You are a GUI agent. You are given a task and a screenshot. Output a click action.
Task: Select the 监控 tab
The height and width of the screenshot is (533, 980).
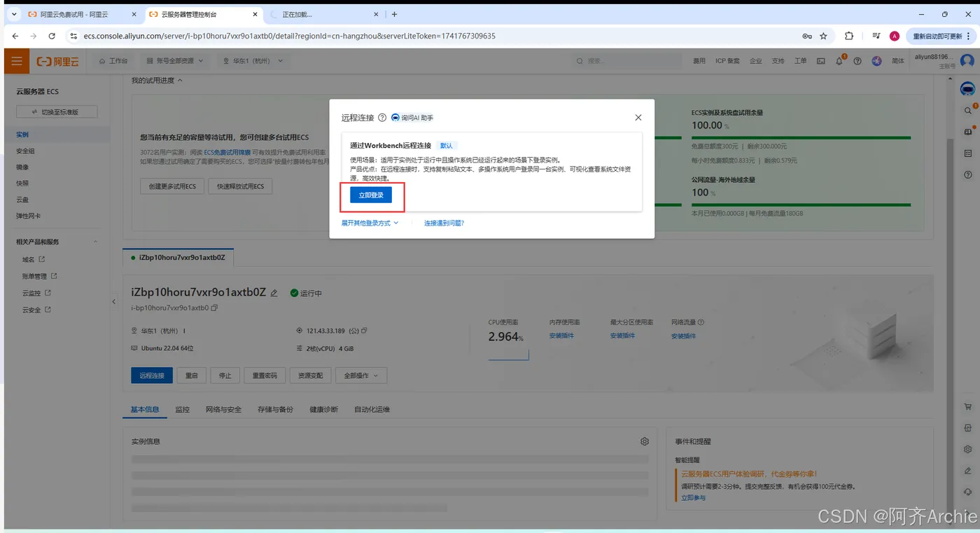tap(183, 409)
